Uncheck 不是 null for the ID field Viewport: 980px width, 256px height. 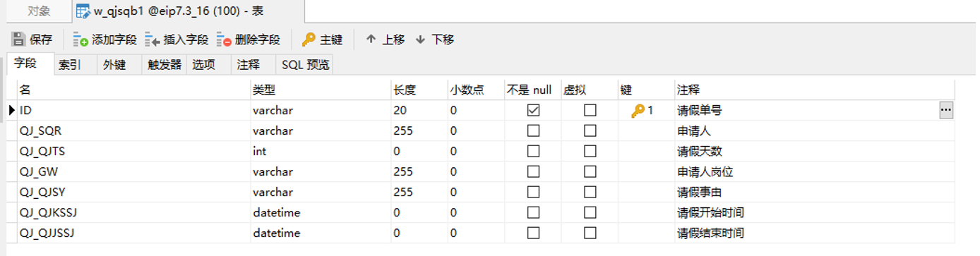(x=534, y=110)
